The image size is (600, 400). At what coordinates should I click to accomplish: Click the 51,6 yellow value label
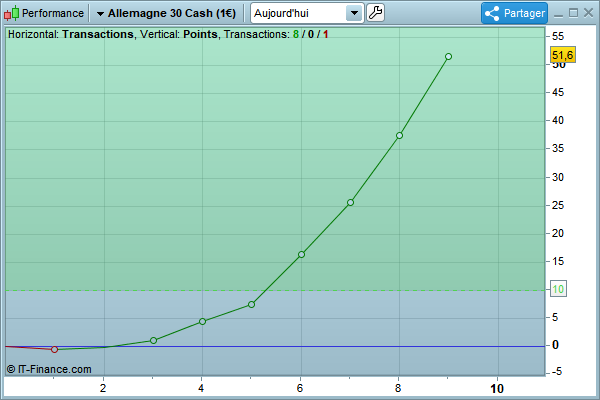(562, 55)
